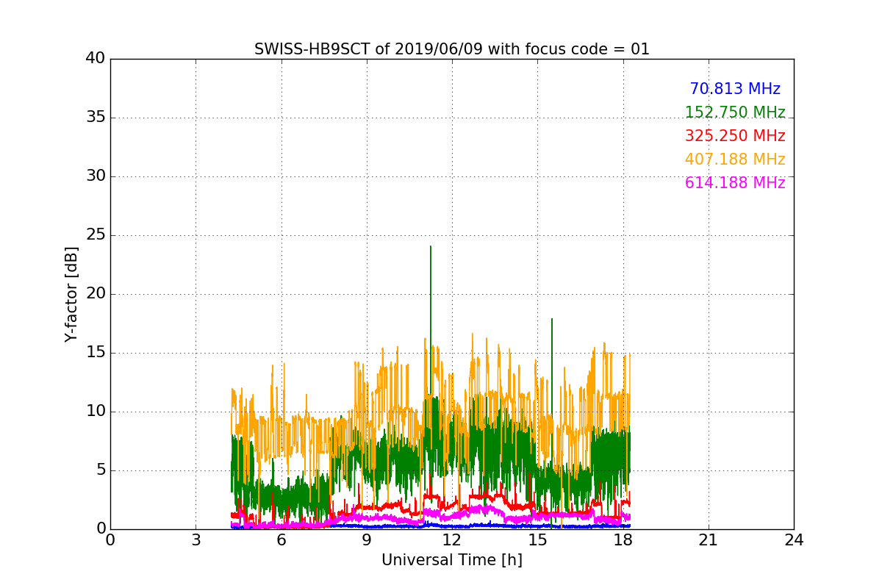Click the y-axis tick label 20
This screenshot has height=588, width=882.
click(96, 294)
